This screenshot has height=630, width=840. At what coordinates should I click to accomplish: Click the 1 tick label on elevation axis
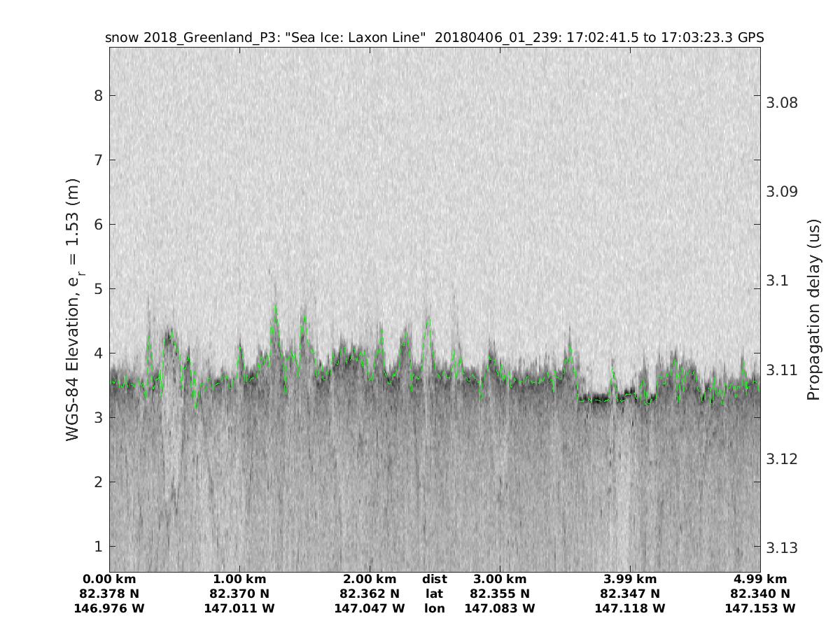point(99,547)
